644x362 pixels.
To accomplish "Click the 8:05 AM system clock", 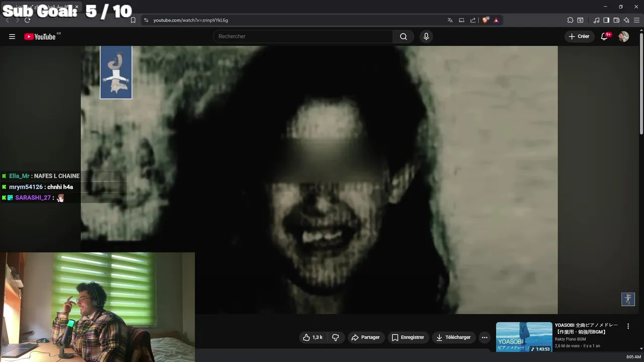I will pos(633,357).
